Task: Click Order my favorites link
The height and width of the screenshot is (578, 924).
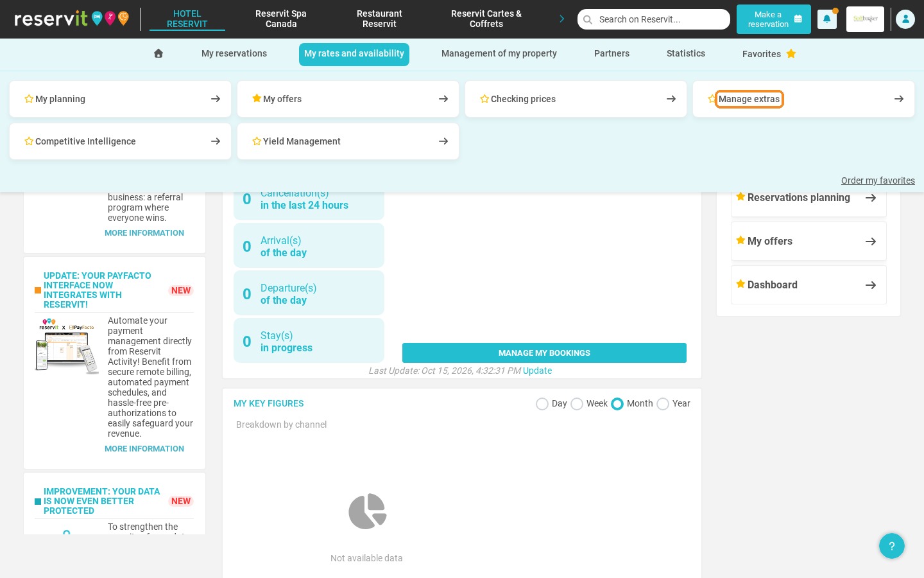Action: click(878, 180)
